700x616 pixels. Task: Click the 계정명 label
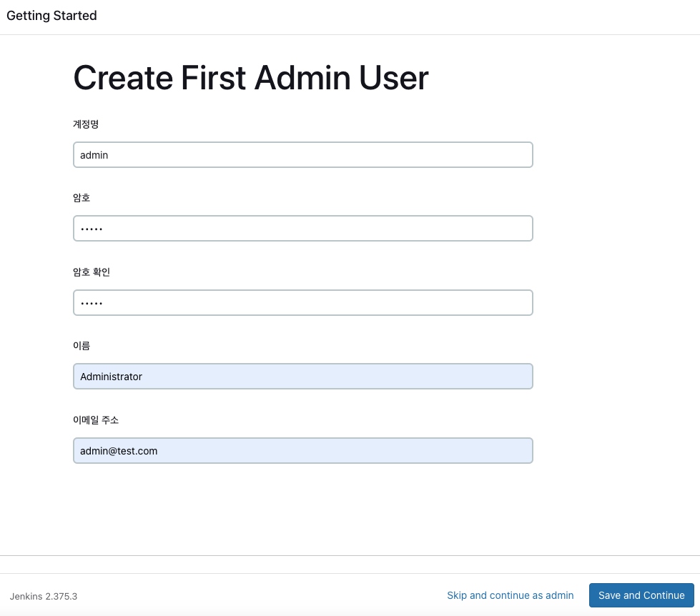86,124
